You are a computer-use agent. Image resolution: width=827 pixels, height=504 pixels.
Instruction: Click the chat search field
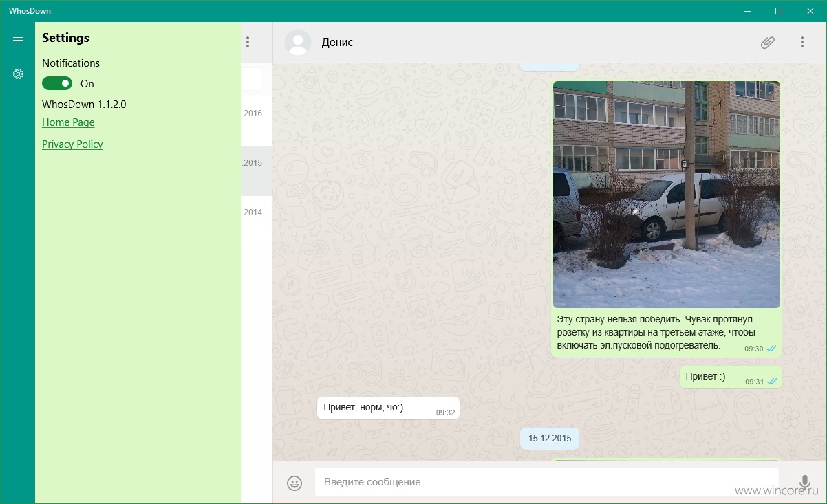(x=252, y=79)
